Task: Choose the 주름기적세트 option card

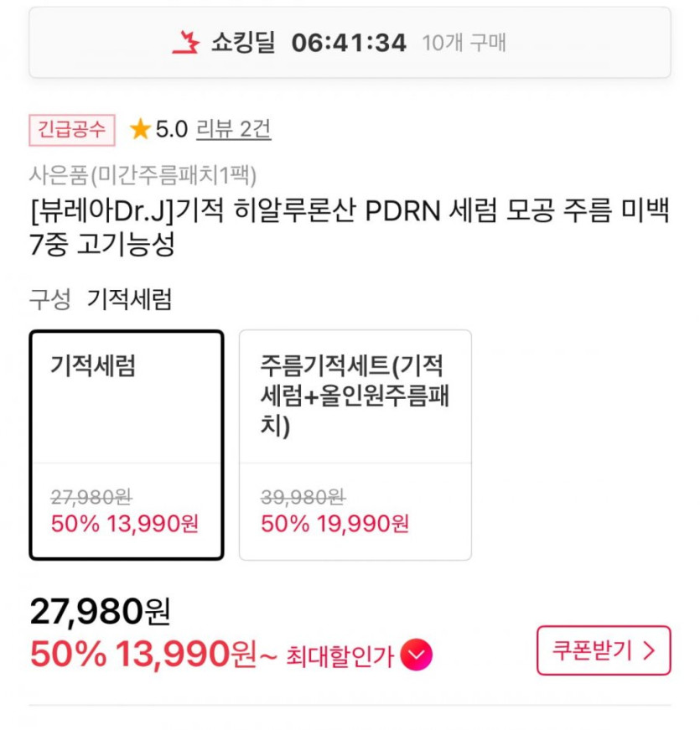Action: (x=355, y=444)
